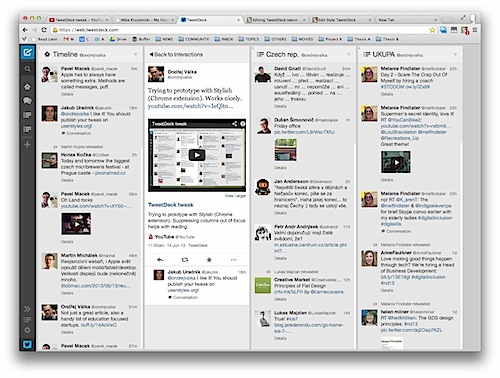
Task: Switch to the TweetDeck tweak YouTube tab
Action: pos(78,20)
